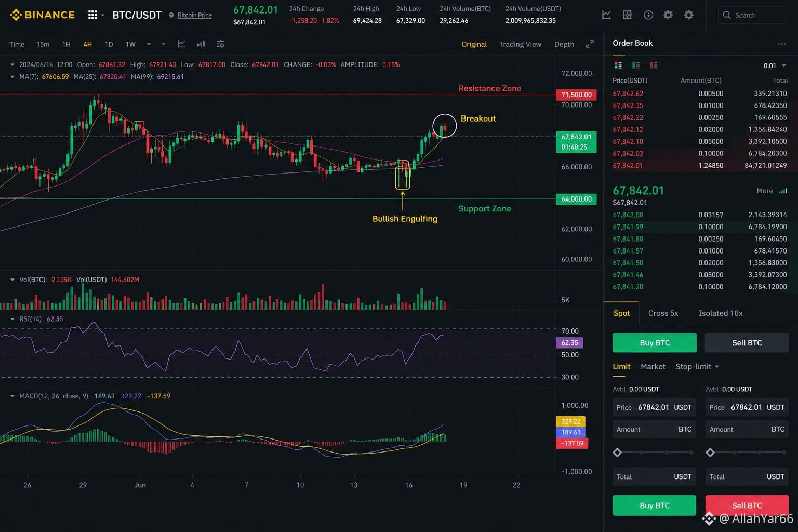This screenshot has height=532, width=798.
Task: Switch to the Trading View tab
Action: click(520, 44)
